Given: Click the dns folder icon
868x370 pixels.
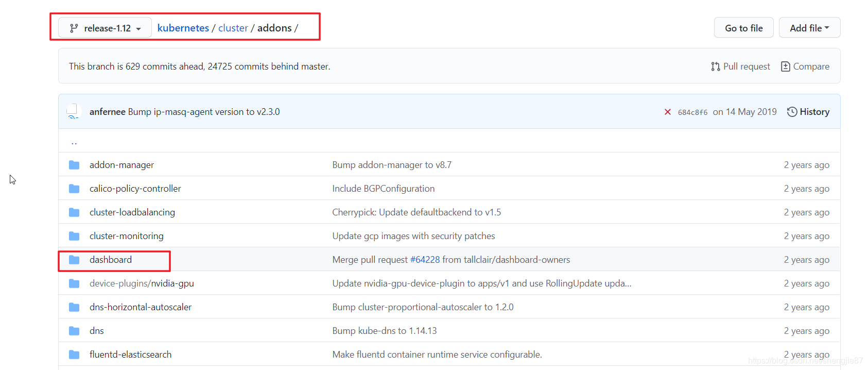Looking at the screenshot, I should 74,331.
